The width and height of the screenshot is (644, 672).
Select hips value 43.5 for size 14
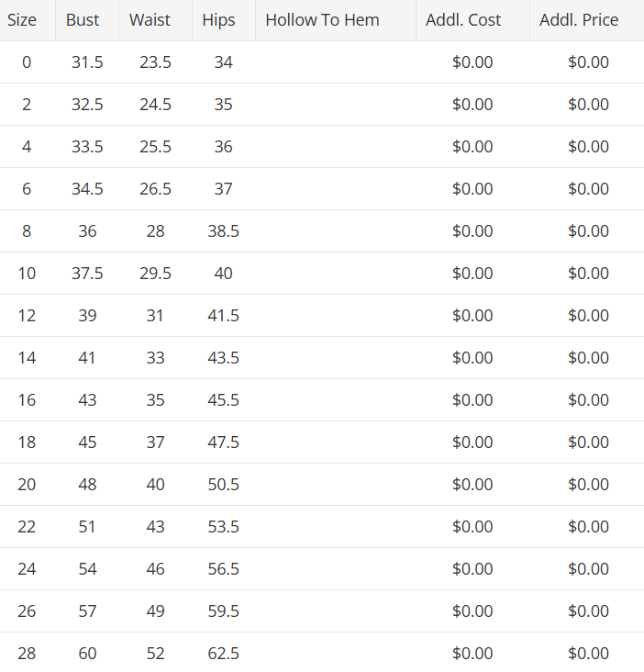[x=224, y=358]
